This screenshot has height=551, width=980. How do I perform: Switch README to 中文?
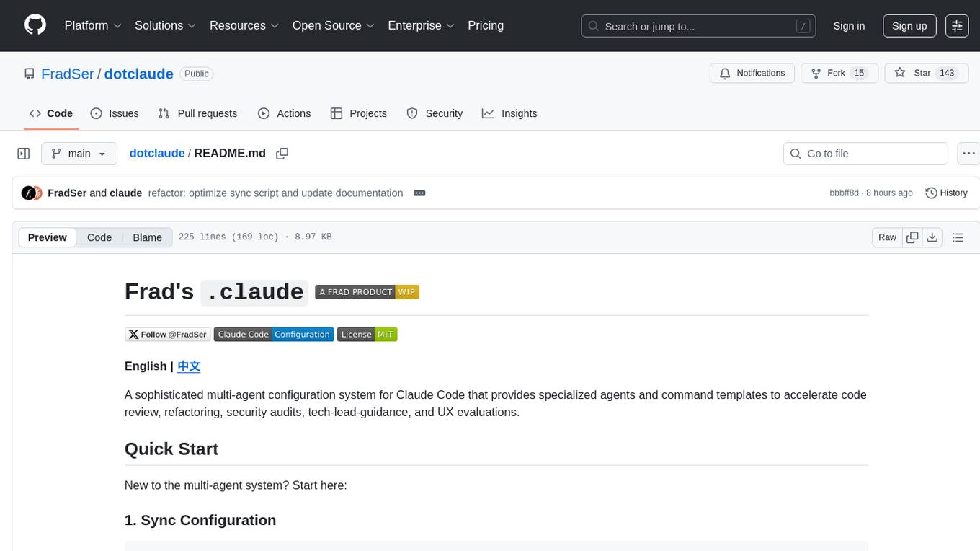[x=189, y=366]
